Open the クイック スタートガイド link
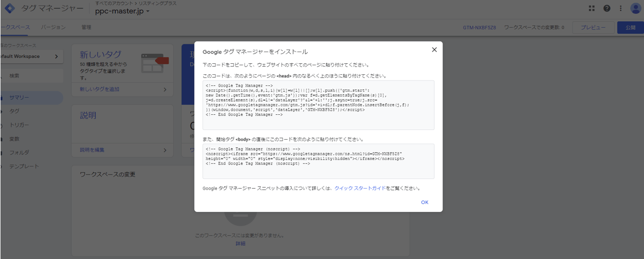Screen dimensions: 644x259 360,188
